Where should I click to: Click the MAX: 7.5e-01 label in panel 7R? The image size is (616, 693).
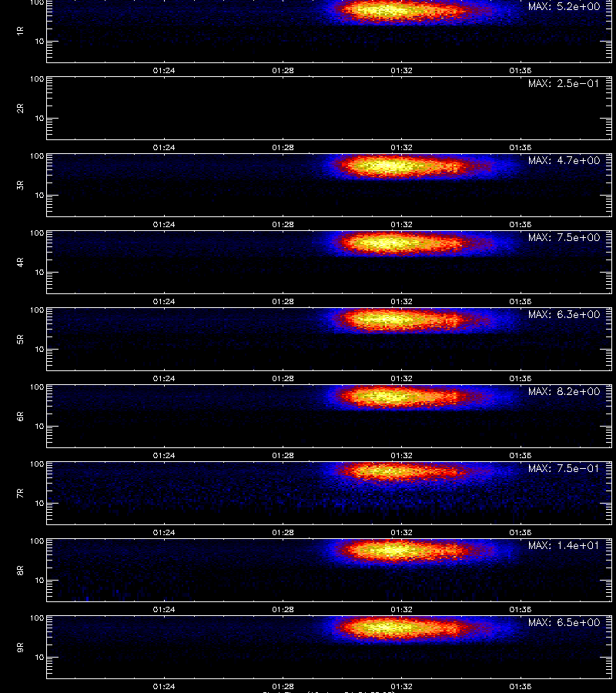tap(564, 468)
